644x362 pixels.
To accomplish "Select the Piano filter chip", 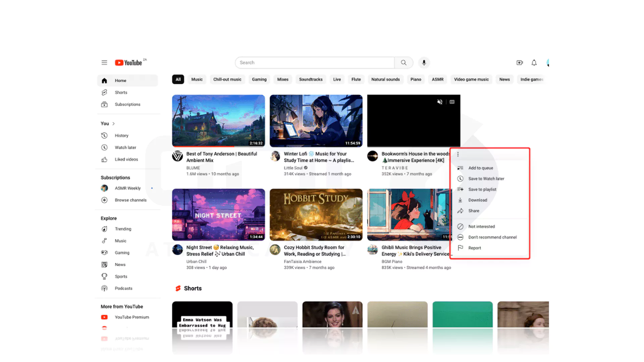I will pos(416,79).
